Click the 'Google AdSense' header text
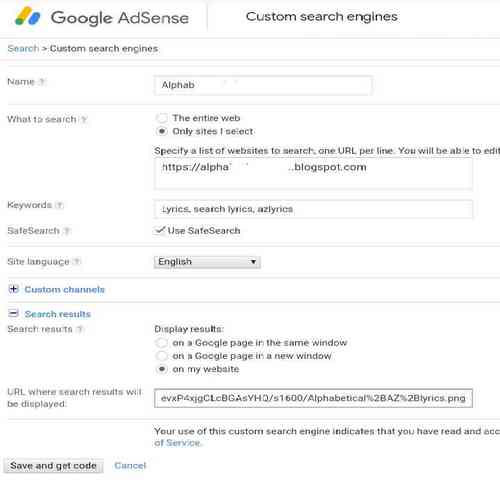 [x=120, y=18]
